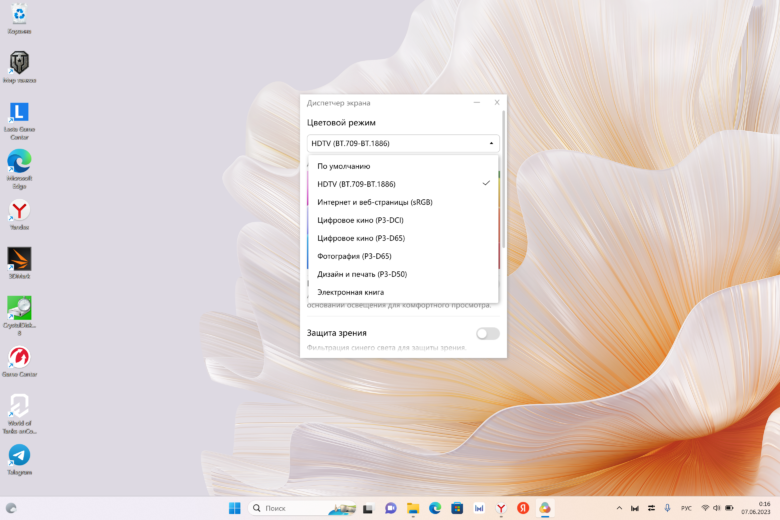
Task: Open the Windows Start menu
Action: [234, 508]
